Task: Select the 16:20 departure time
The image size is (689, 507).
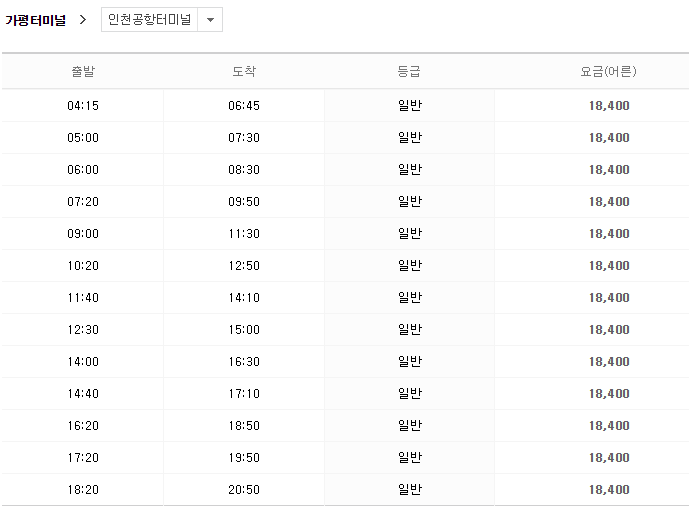Action: pos(83,426)
